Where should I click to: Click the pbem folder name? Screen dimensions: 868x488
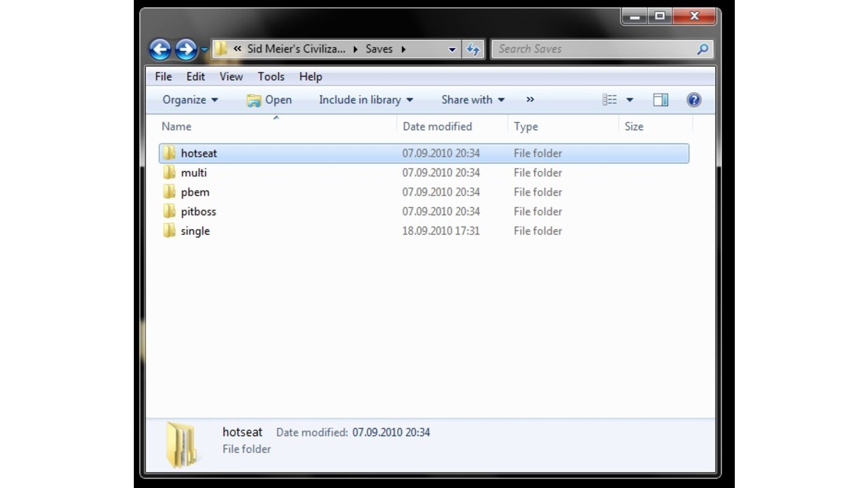[x=195, y=192]
